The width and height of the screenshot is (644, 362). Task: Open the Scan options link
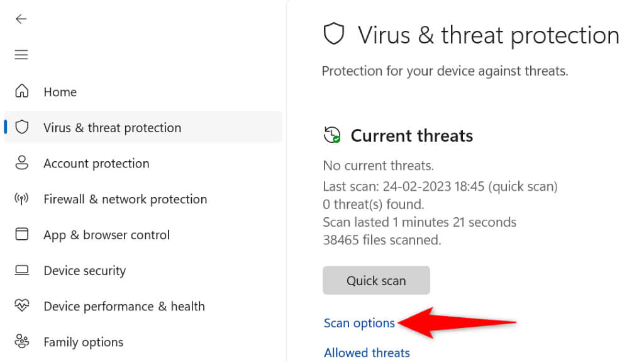(x=359, y=323)
